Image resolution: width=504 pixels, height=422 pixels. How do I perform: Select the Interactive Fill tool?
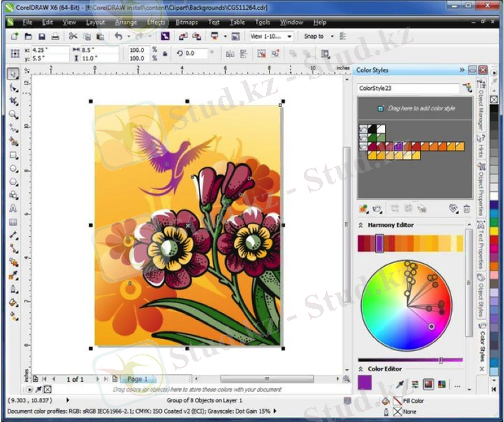click(x=13, y=316)
